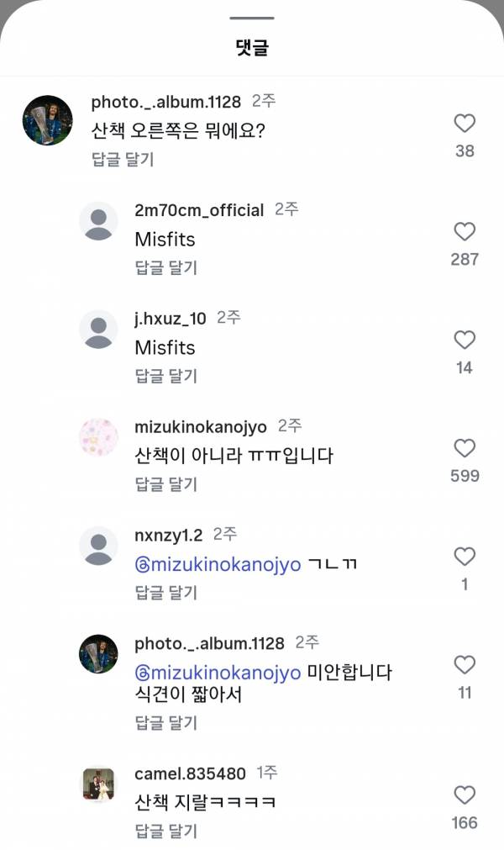Tap 답글 달기 under mizukinokanojyo's comment
The height and width of the screenshot is (850, 504).
click(165, 483)
